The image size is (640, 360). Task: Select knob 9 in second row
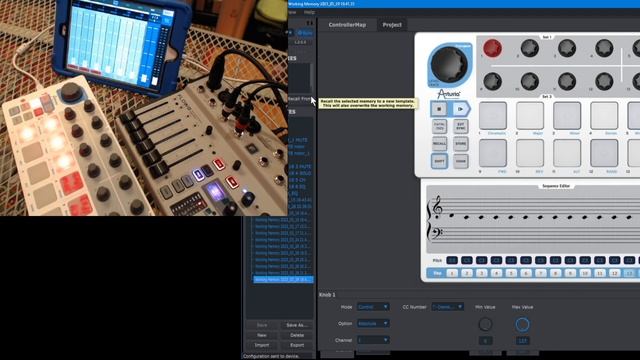tap(492, 81)
